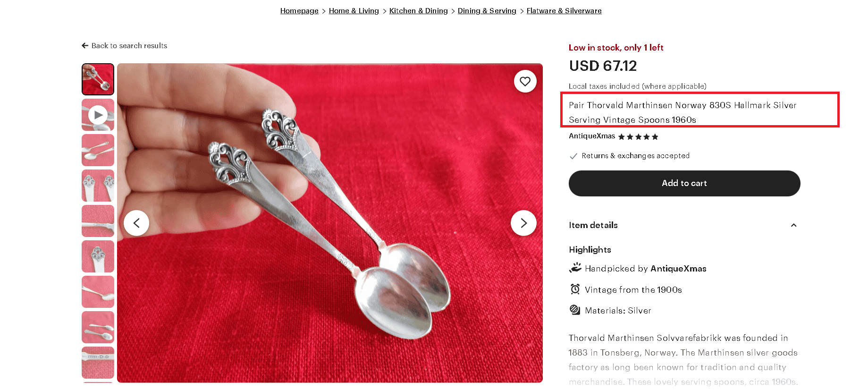Click the five-star rating display
The height and width of the screenshot is (390, 868).
click(638, 136)
